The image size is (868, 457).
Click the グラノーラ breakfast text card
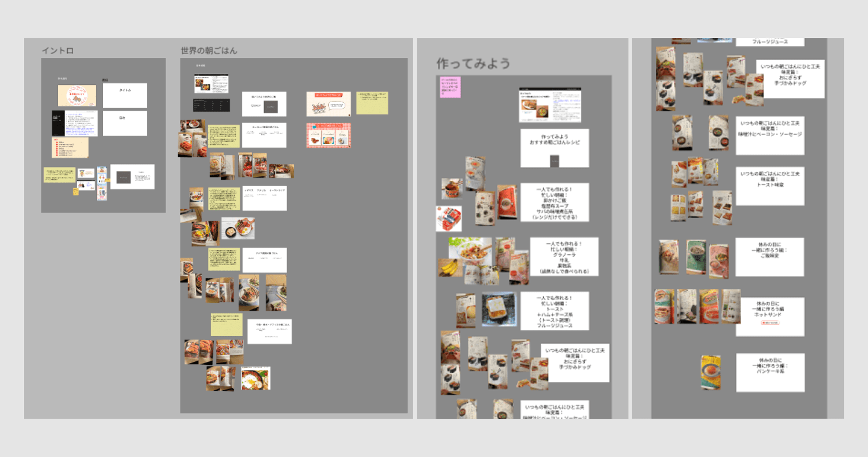click(x=564, y=256)
